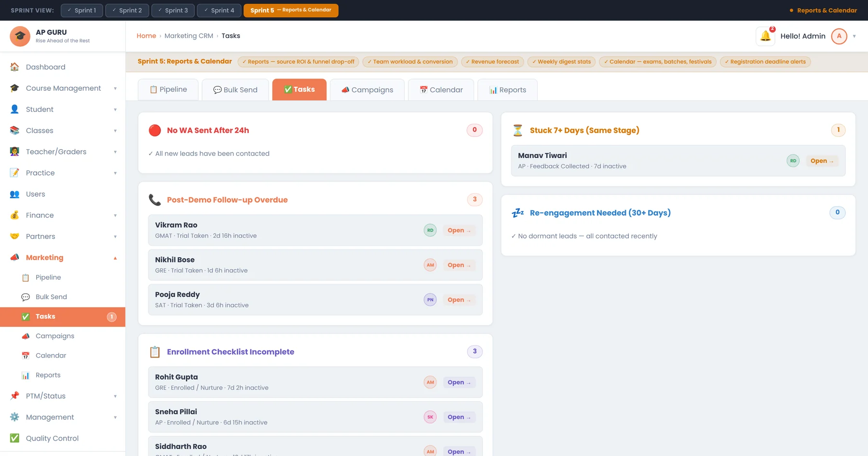
Task: Open the Admin avatar circle
Action: tap(839, 36)
